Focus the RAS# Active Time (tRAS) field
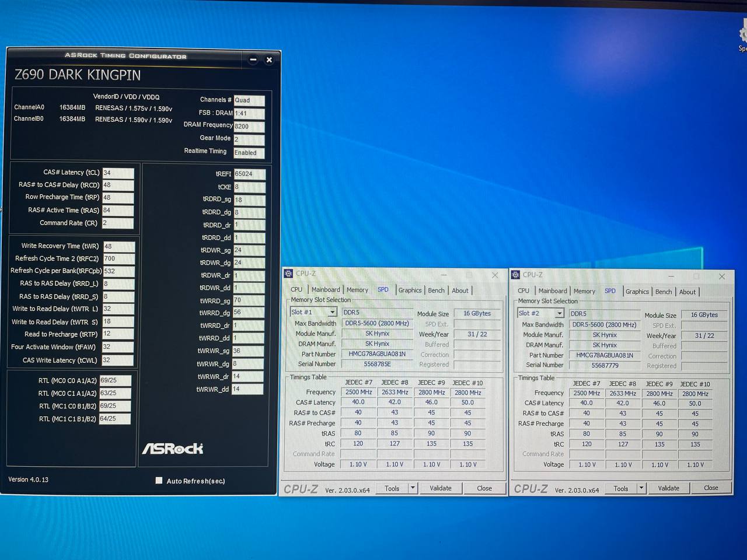This screenshot has height=560, width=747. (x=118, y=211)
